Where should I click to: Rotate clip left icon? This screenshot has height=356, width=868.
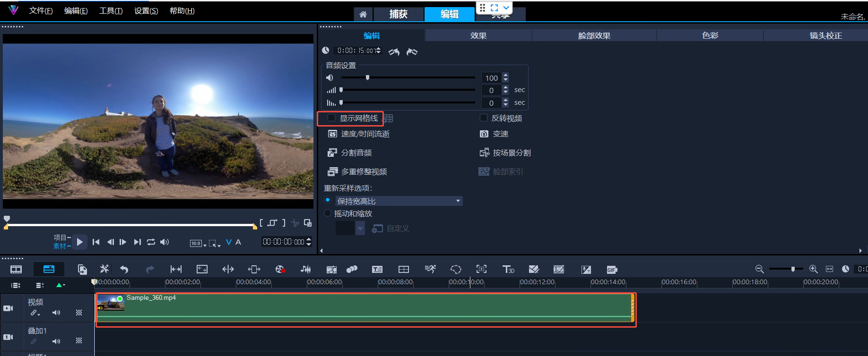tap(394, 51)
